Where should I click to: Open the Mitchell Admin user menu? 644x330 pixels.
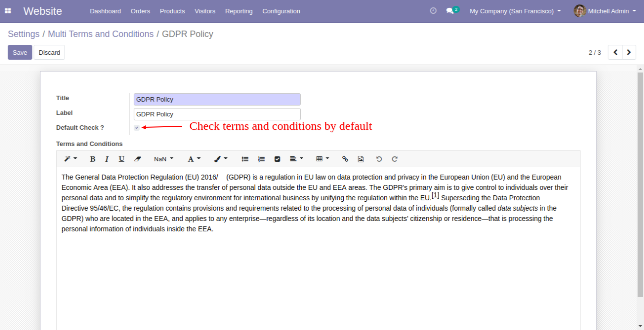604,11
